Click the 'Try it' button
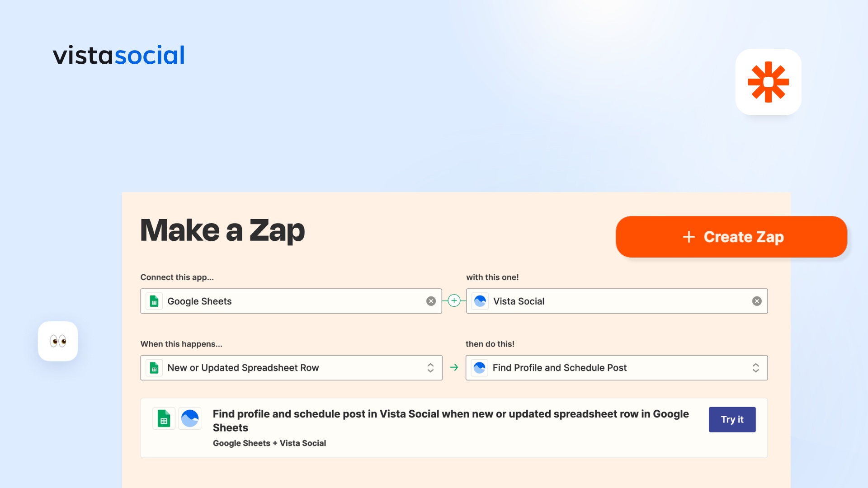 (x=732, y=419)
